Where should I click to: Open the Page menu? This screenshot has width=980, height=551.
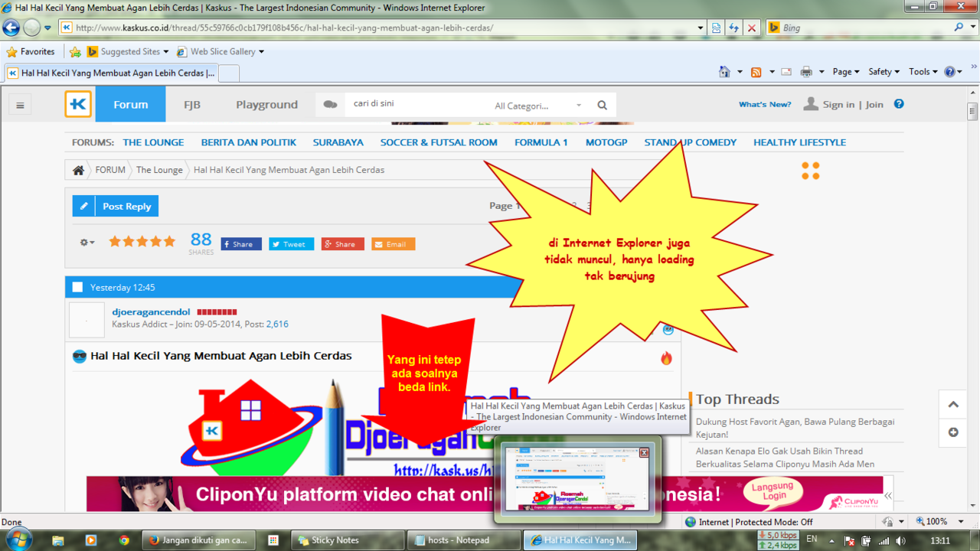(x=846, y=72)
